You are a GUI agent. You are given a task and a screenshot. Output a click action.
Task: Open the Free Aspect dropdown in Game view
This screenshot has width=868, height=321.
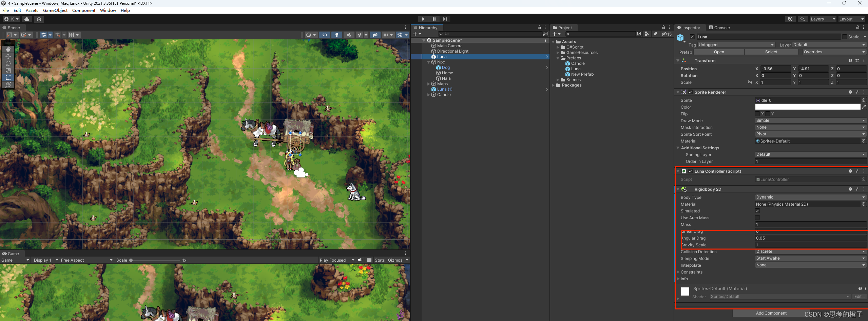86,260
